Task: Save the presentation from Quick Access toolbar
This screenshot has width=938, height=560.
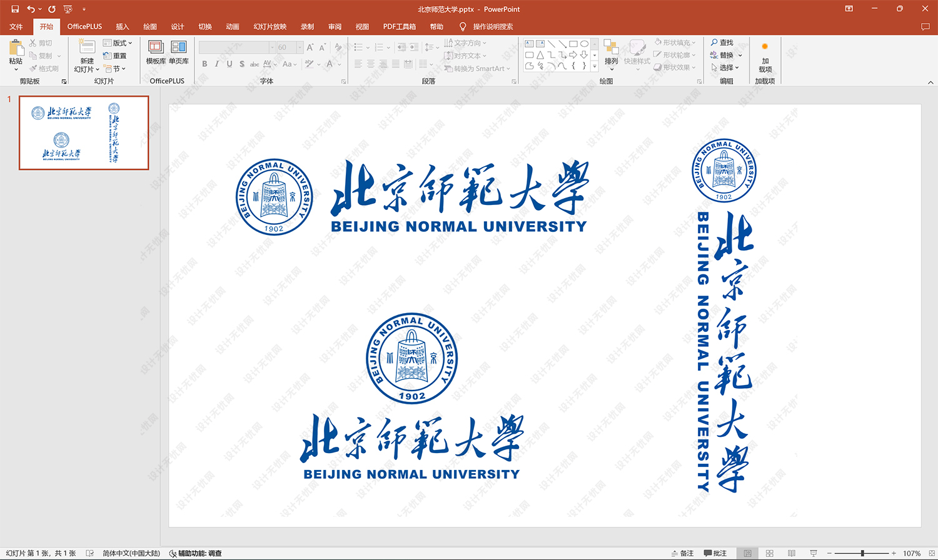Action: click(x=15, y=9)
